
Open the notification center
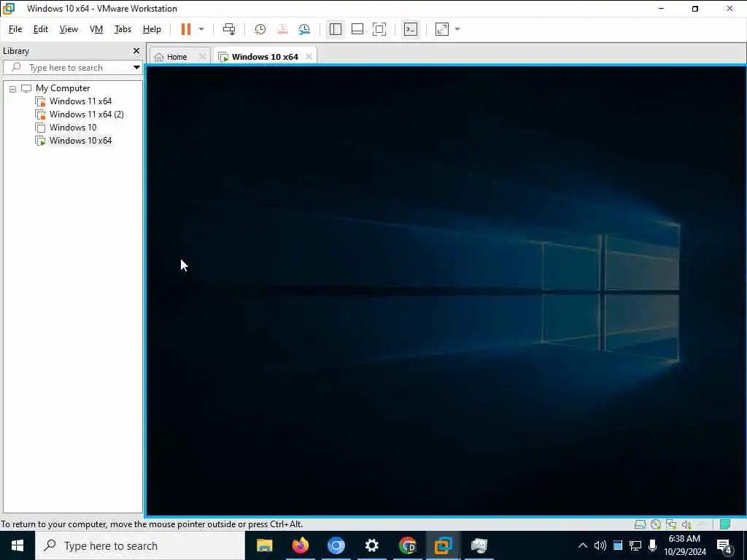[724, 545]
